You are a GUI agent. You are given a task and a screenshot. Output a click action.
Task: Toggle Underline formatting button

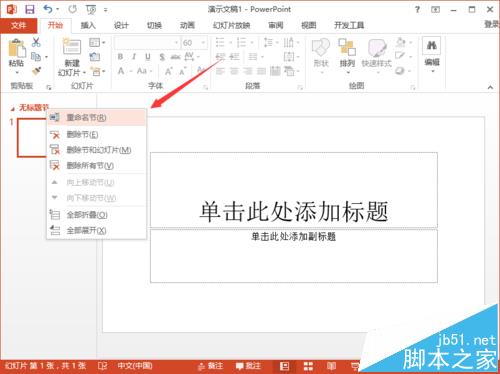[148, 57]
